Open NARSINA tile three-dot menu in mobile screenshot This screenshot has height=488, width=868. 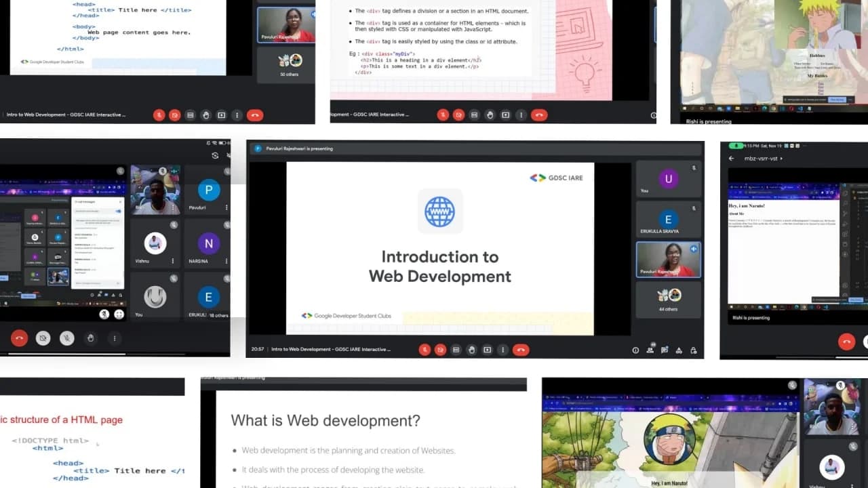[x=226, y=261]
